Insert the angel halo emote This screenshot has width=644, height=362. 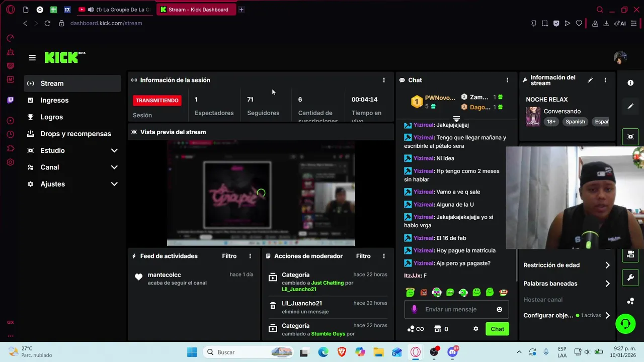tap(410, 292)
